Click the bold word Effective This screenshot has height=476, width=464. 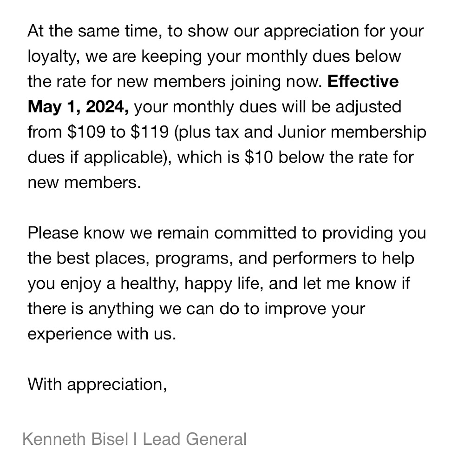pyautogui.click(x=363, y=81)
